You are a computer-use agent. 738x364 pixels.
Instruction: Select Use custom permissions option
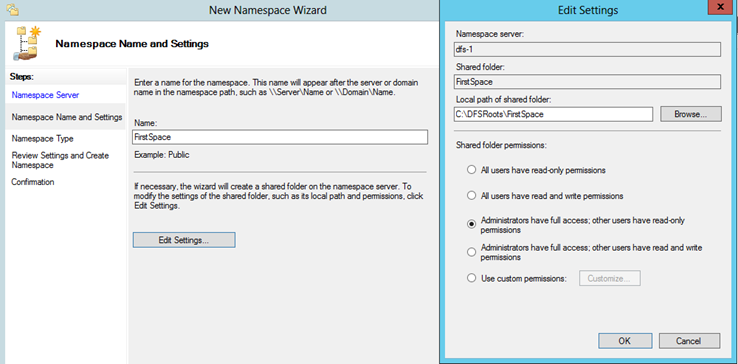[x=471, y=278]
